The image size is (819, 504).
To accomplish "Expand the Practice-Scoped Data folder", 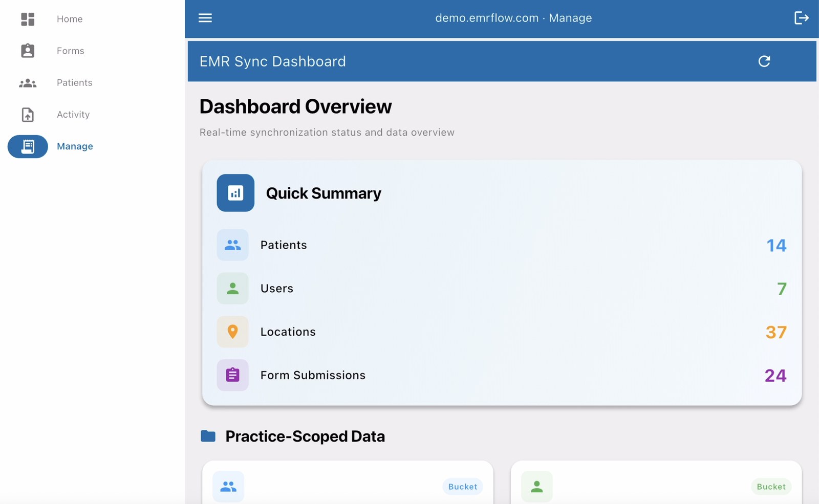I will pos(208,436).
